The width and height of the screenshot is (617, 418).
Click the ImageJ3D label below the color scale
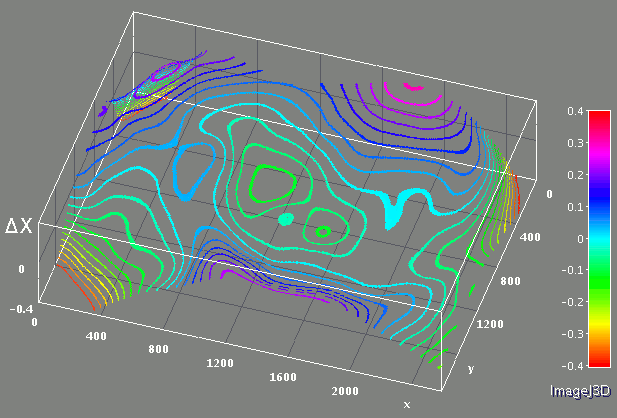pos(580,391)
